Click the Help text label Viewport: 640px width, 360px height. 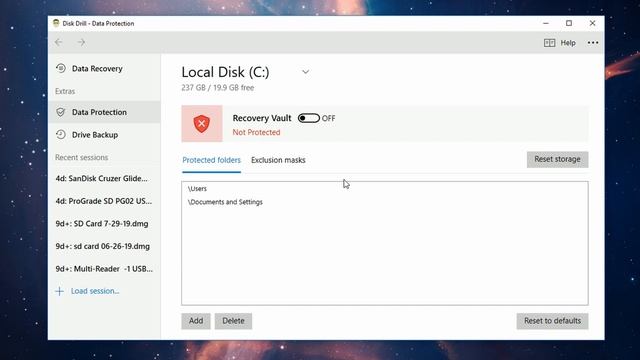point(568,43)
